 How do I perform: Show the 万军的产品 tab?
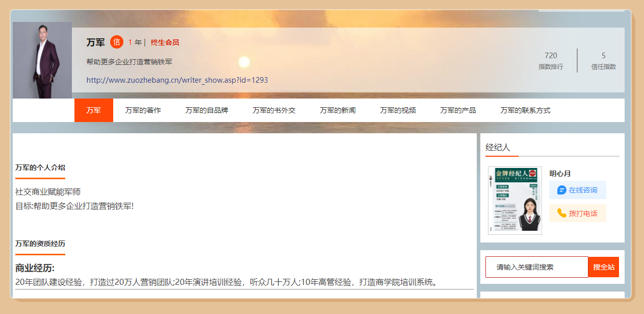tap(458, 110)
